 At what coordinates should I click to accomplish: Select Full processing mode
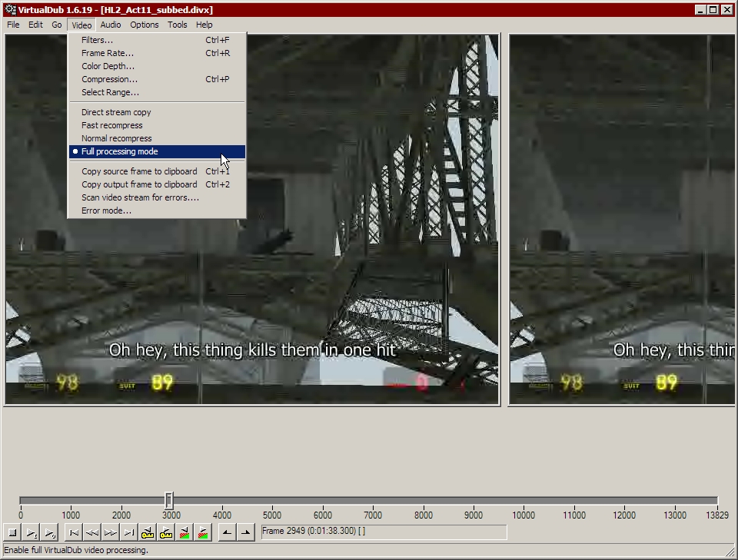tap(157, 151)
